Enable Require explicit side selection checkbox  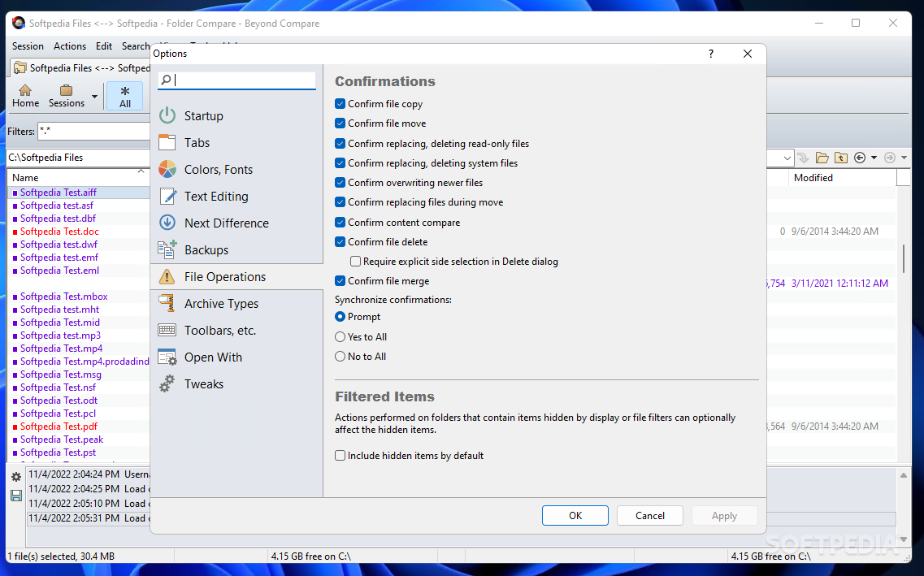[x=355, y=262]
